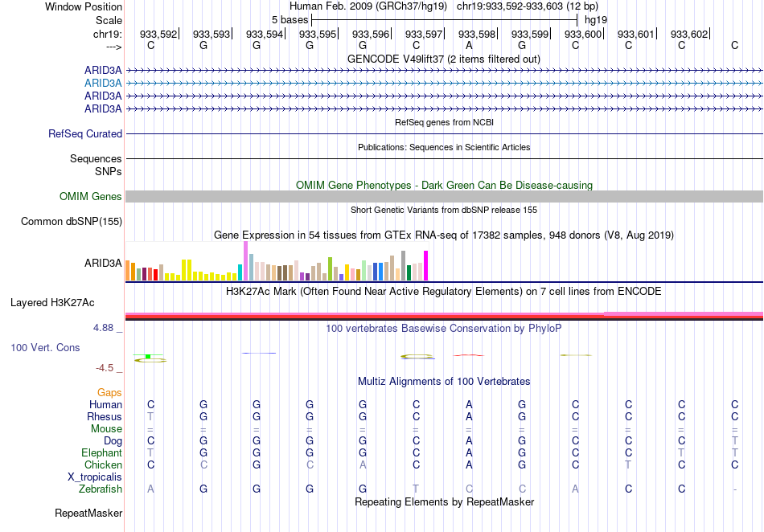Click the orange Gaps label
764x532 pixels.
pos(109,392)
